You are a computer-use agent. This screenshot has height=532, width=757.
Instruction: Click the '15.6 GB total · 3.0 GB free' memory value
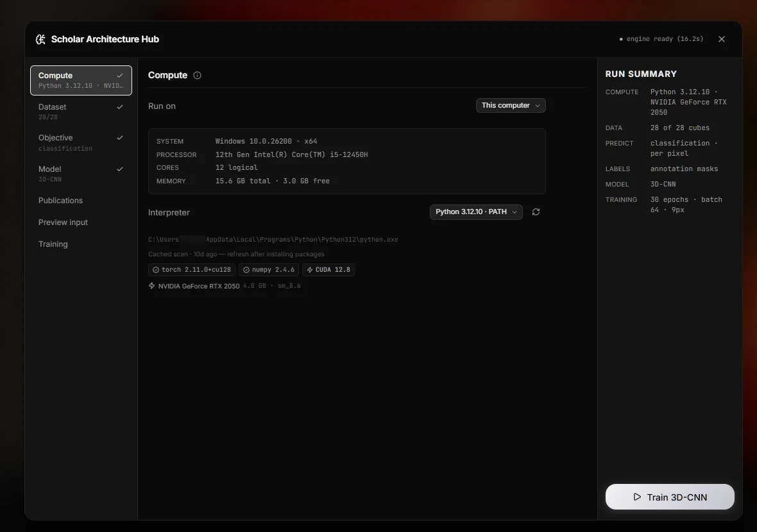click(272, 181)
